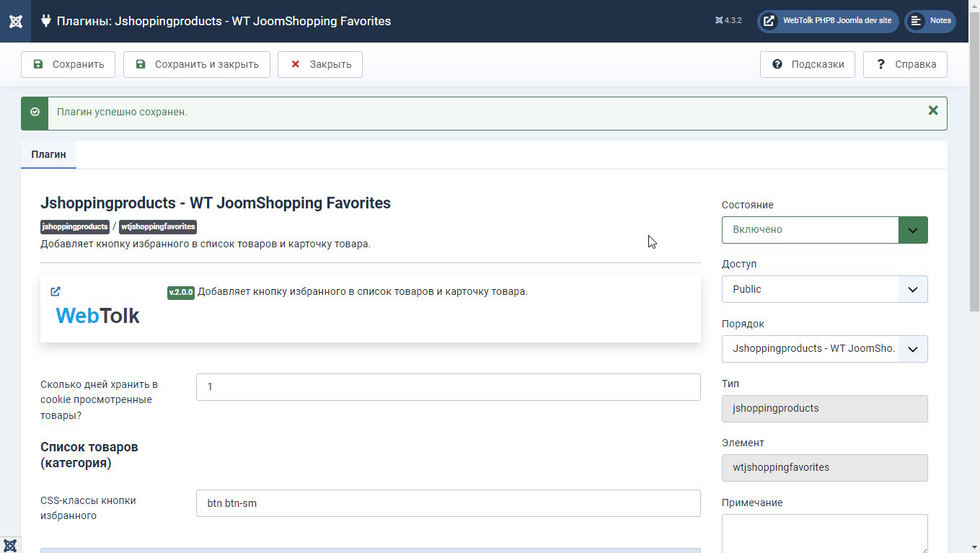The width and height of the screenshot is (980, 553).
Task: Click the green check icon in success alert
Action: coord(35,112)
